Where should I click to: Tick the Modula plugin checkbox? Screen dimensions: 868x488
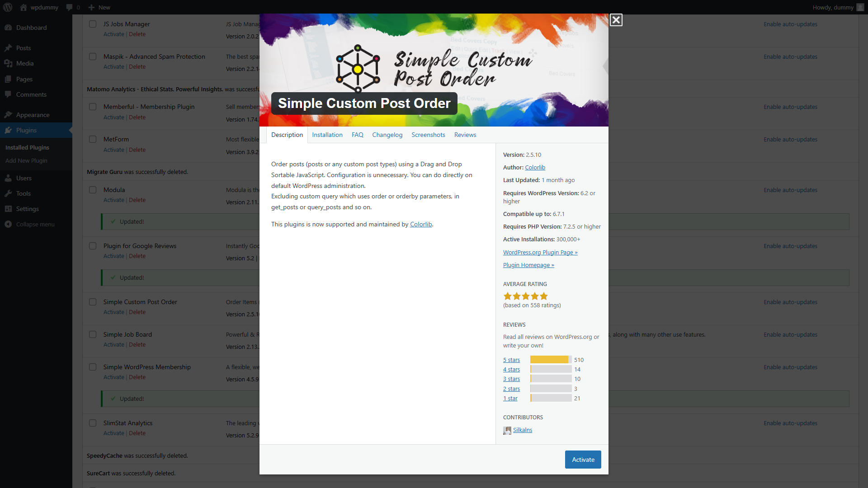(93, 190)
